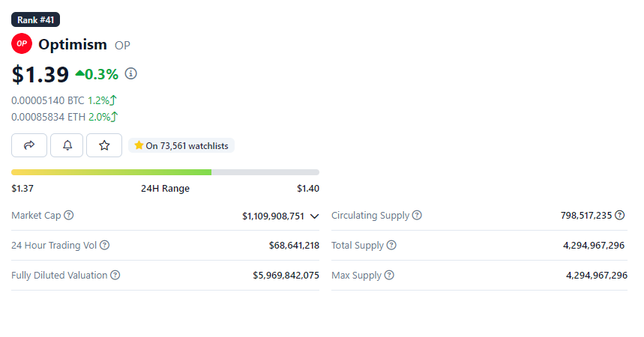Viewport: 644px width, 337px height.
Task: Click icon beside circulating supply value 798,517,235
Action: pos(620,216)
